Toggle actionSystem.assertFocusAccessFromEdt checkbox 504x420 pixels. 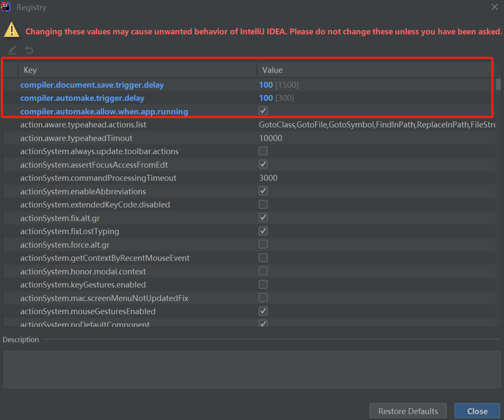[263, 164]
